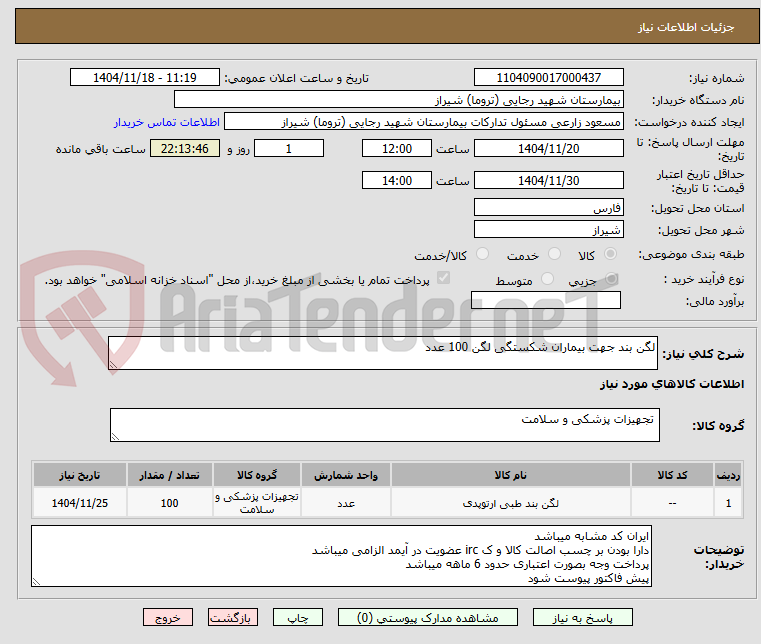The image size is (761, 644).
Task: Click the پاسخ به نیاز button
Action: point(582,617)
